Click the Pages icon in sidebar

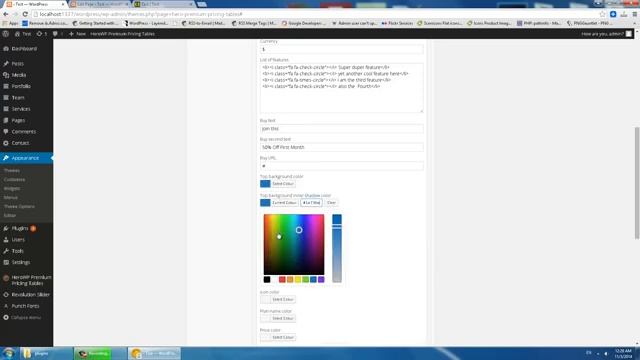(x=6, y=120)
